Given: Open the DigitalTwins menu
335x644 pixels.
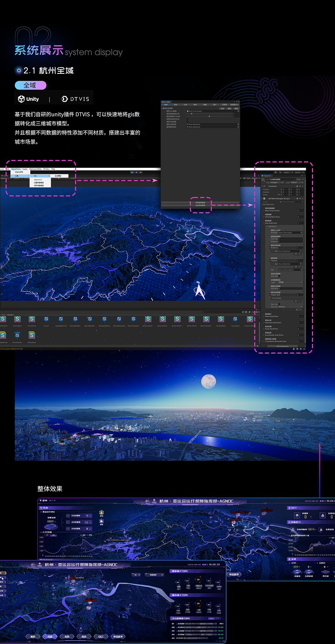Looking at the screenshot, I should (16, 169).
